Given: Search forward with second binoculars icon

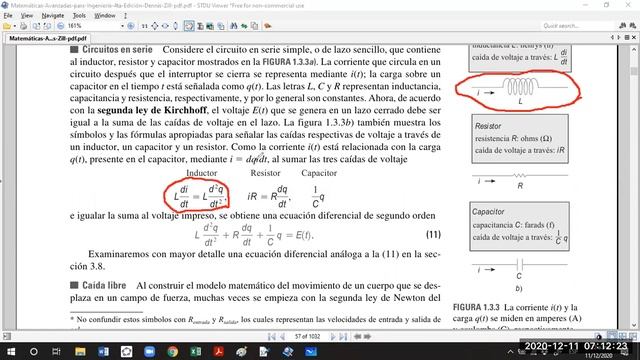Looking at the screenshot, I should click(633, 26).
